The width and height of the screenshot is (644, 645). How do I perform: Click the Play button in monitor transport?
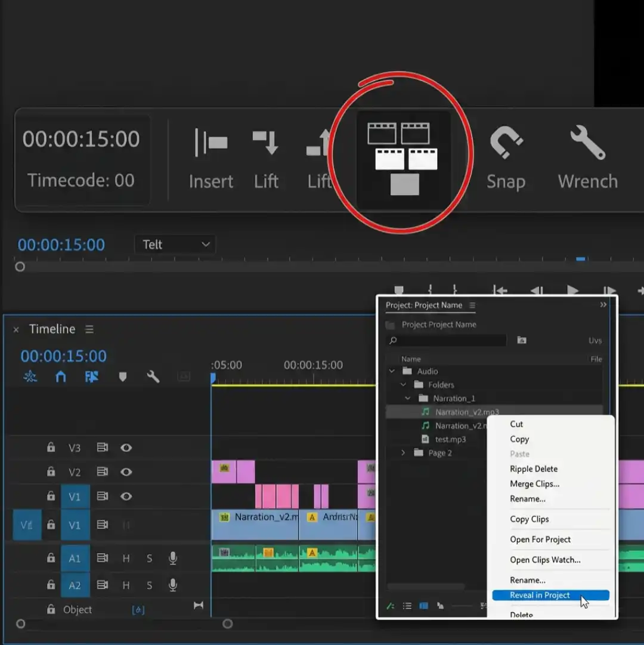pyautogui.click(x=572, y=291)
